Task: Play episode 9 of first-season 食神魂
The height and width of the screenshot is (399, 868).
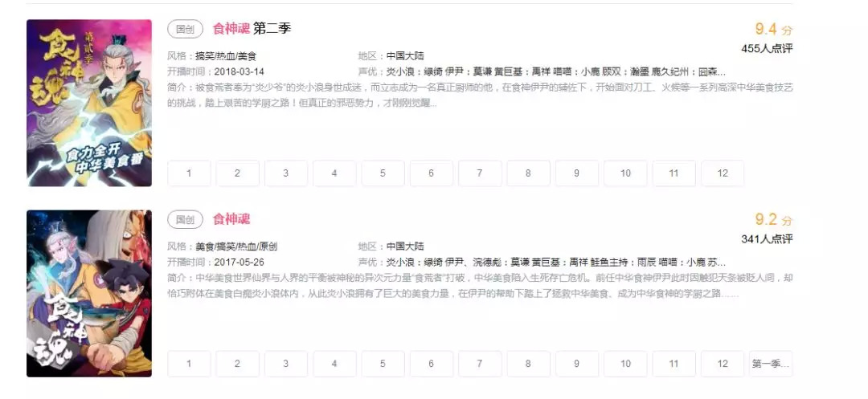Action: (577, 364)
